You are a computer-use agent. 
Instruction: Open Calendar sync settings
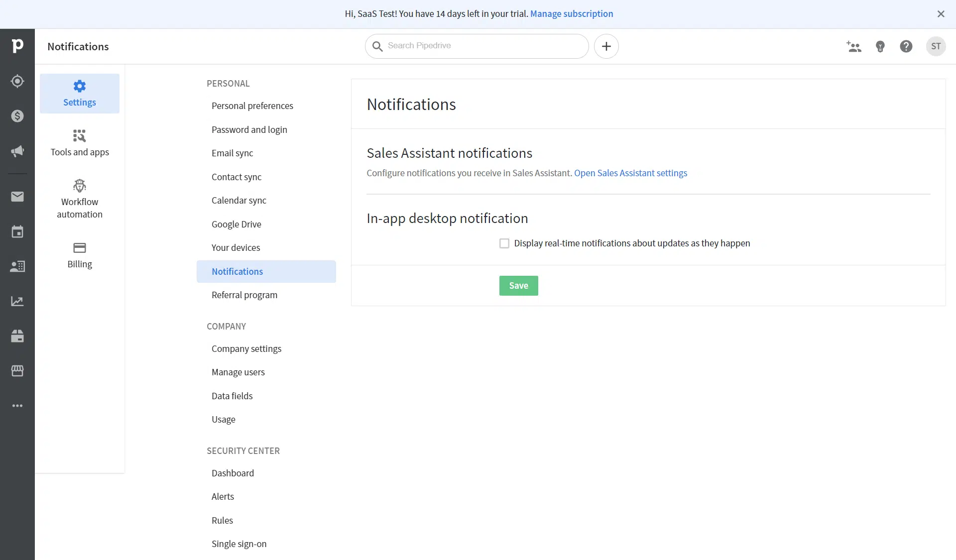(266, 201)
